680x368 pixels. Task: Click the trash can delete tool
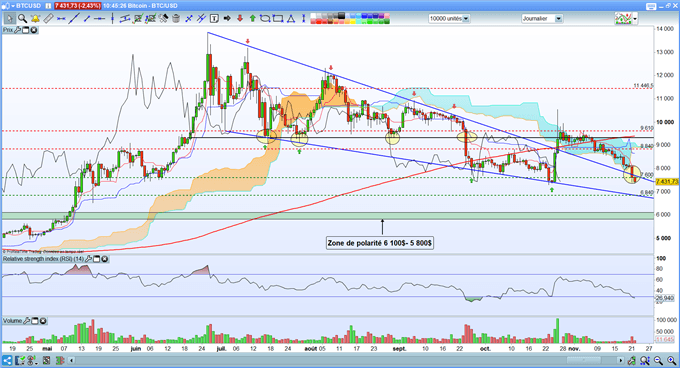pyautogui.click(x=176, y=19)
